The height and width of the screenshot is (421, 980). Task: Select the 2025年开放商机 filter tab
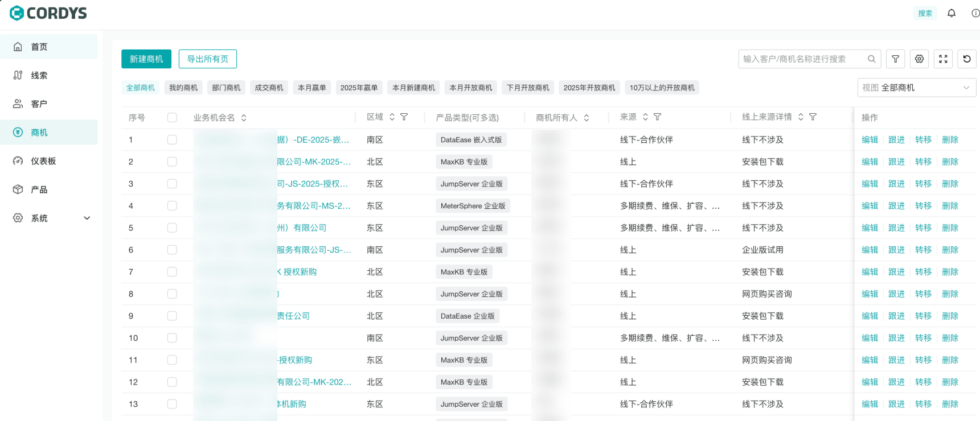tap(589, 88)
